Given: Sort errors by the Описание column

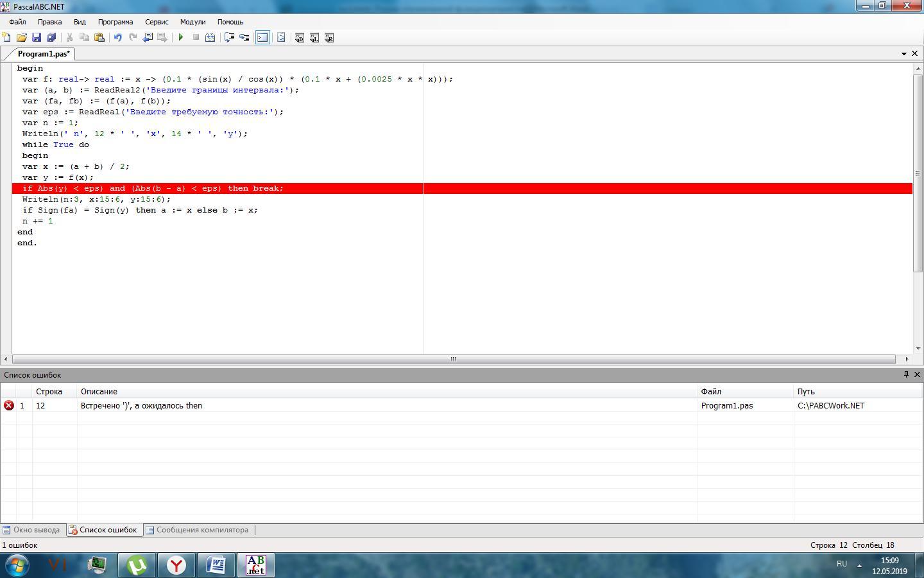Looking at the screenshot, I should [387, 391].
